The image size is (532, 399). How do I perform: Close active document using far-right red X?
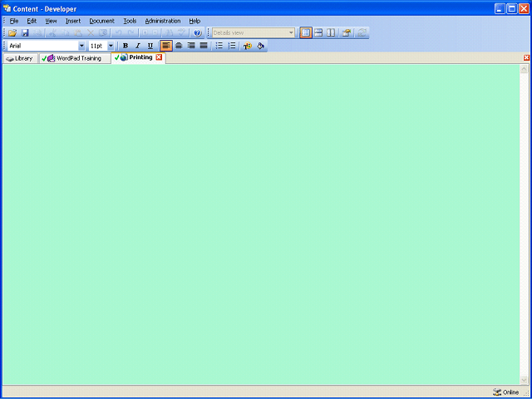point(526,57)
